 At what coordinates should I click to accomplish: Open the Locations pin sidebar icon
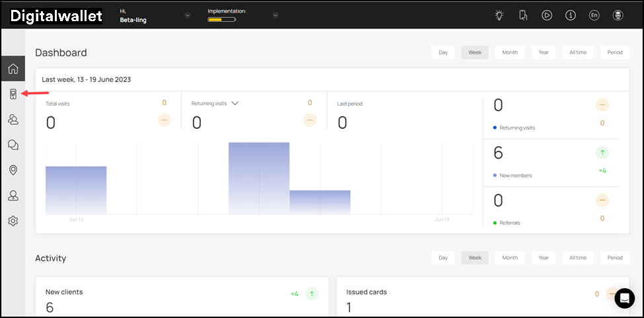tap(13, 171)
